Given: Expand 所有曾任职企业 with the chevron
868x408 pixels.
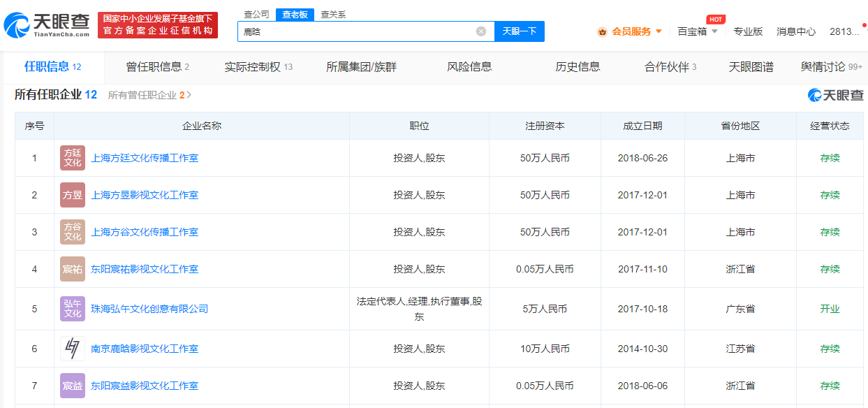Looking at the screenshot, I should (x=189, y=95).
